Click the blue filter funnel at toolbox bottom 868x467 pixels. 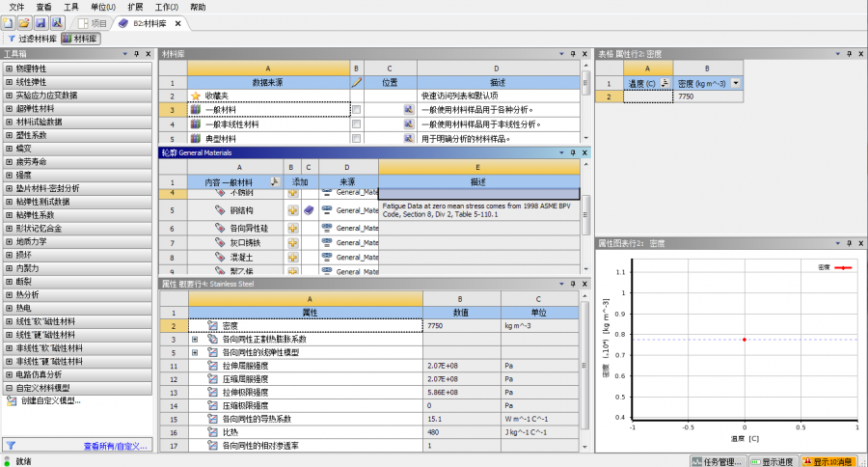11,446
